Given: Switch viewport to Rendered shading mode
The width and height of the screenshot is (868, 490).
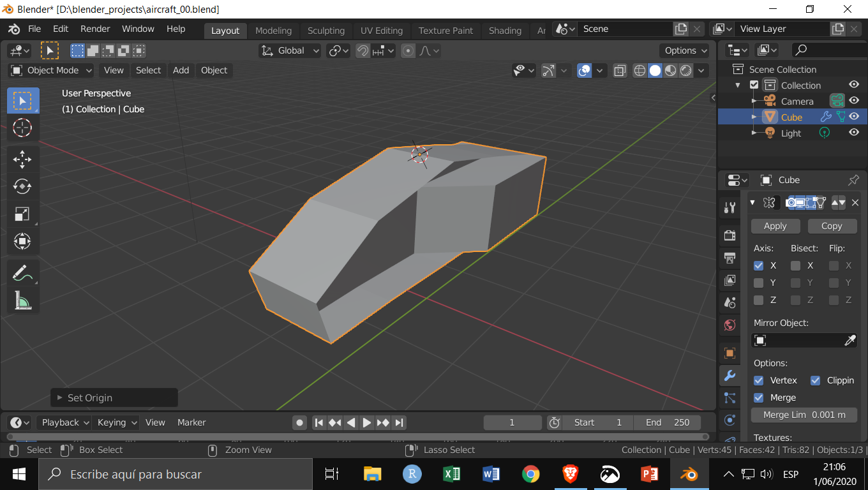Looking at the screenshot, I should coord(685,71).
